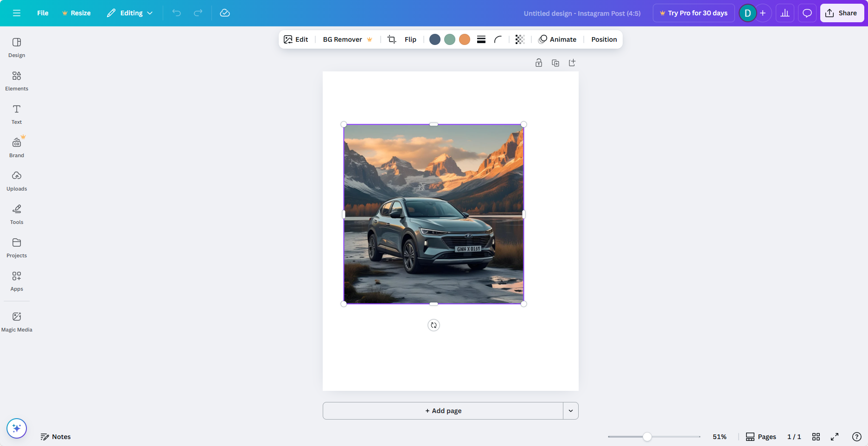Image resolution: width=868 pixels, height=446 pixels.
Task: Duplicate the selected image element
Action: coord(555,63)
